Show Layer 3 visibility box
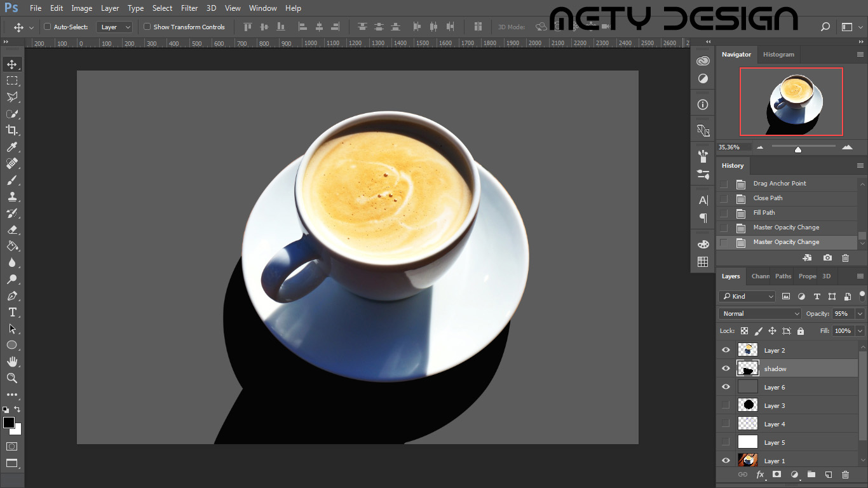 [726, 405]
